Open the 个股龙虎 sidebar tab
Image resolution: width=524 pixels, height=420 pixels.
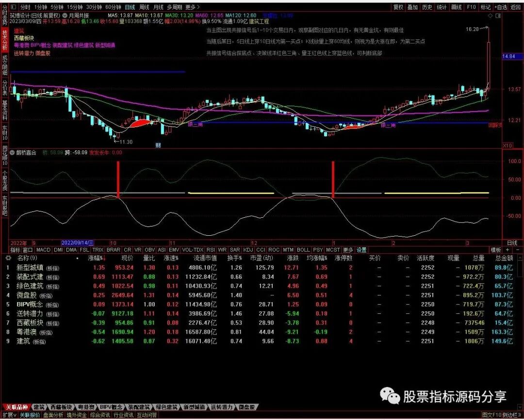pyautogui.click(x=5, y=180)
